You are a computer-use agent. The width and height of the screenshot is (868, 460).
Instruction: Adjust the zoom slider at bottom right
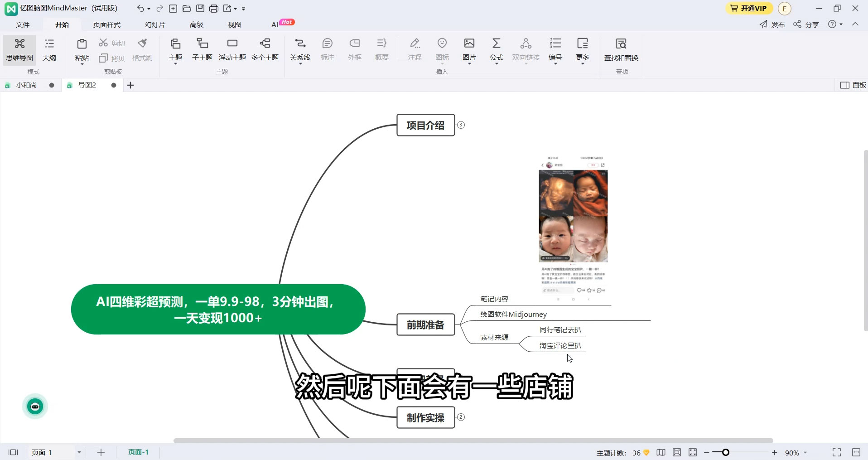click(x=725, y=452)
